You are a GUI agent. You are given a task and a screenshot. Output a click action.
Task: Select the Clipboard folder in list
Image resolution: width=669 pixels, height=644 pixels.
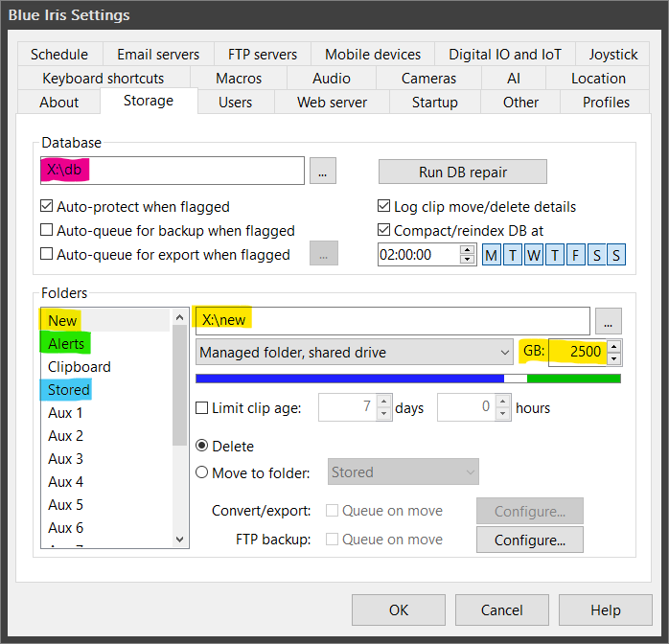tap(106, 366)
